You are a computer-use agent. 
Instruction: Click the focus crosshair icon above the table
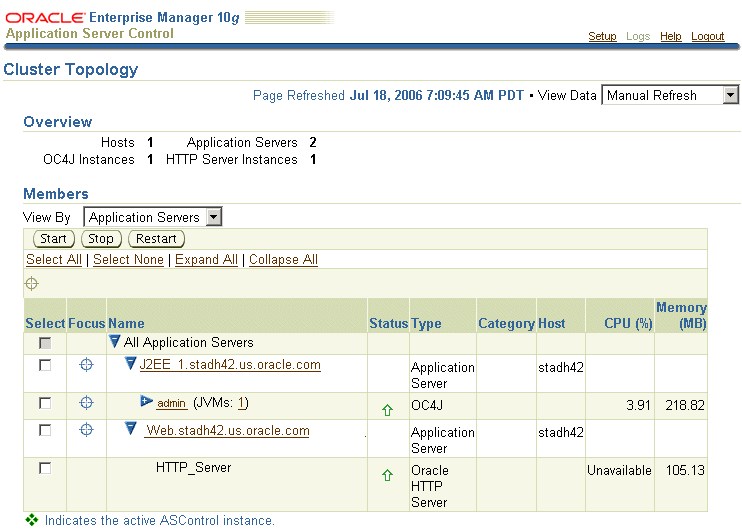(32, 283)
